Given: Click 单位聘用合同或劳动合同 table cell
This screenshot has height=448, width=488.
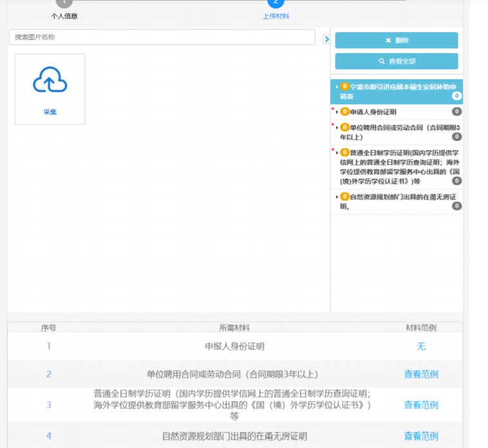Looking at the screenshot, I should coord(232,374).
